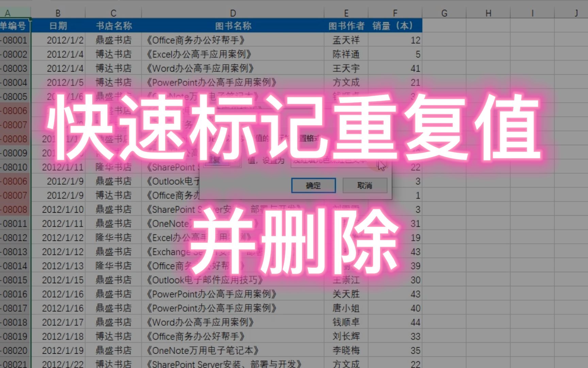Select author cell 刘长辉

(x=346, y=336)
